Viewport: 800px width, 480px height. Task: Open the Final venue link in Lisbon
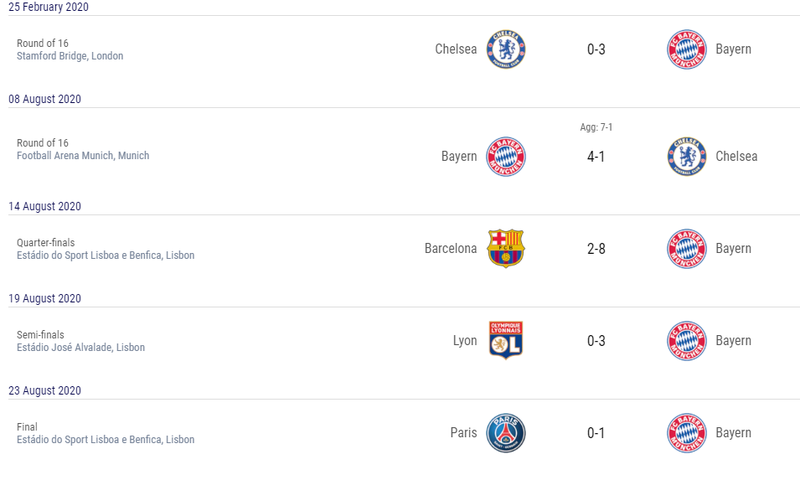pyautogui.click(x=105, y=440)
